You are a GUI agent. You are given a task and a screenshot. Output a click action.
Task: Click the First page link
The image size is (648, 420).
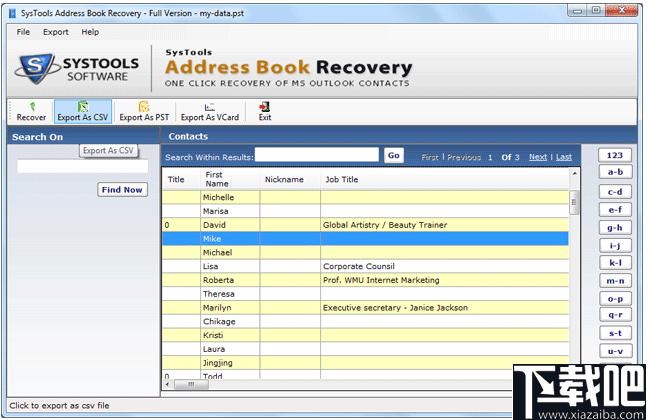pos(430,157)
